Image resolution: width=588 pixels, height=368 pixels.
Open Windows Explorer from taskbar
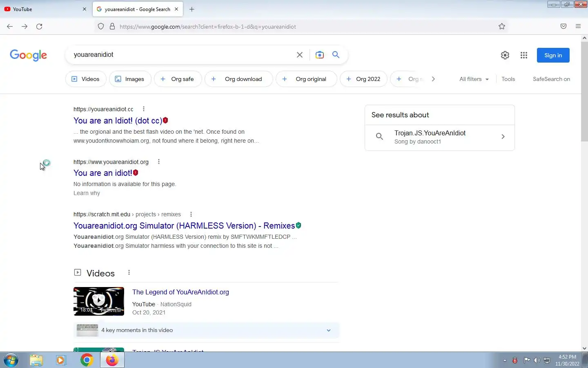pos(36,360)
